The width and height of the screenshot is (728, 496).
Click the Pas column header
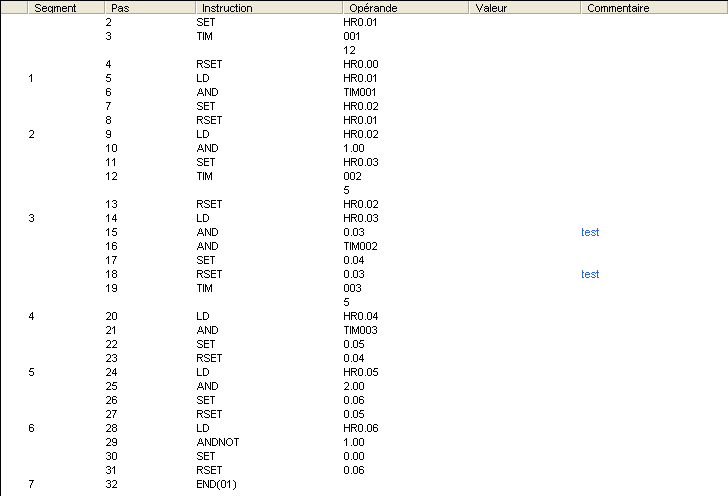point(120,8)
